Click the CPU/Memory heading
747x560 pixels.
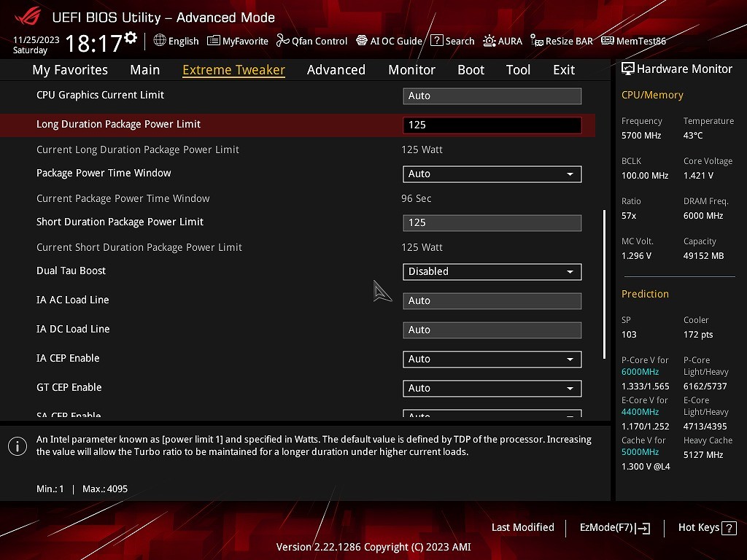pos(651,95)
